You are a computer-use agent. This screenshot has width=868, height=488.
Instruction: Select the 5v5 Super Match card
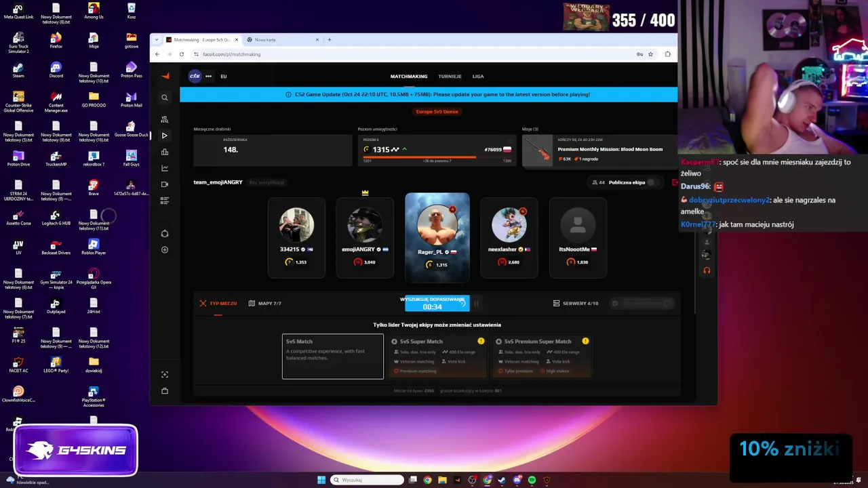(437, 357)
